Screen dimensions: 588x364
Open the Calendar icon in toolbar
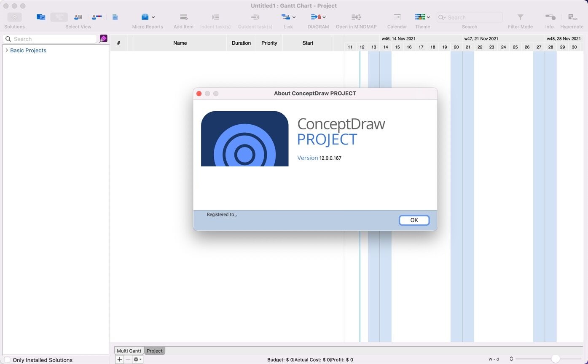click(397, 17)
